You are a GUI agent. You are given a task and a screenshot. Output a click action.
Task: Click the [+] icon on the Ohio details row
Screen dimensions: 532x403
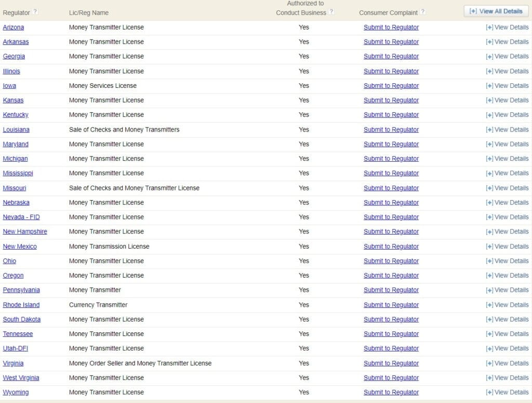click(488, 261)
